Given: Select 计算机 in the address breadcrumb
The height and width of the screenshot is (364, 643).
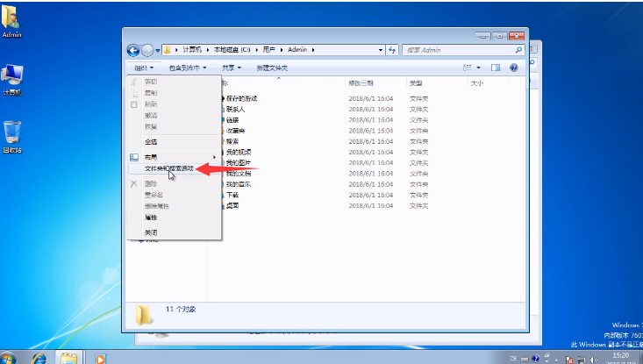Looking at the screenshot, I should point(192,50).
